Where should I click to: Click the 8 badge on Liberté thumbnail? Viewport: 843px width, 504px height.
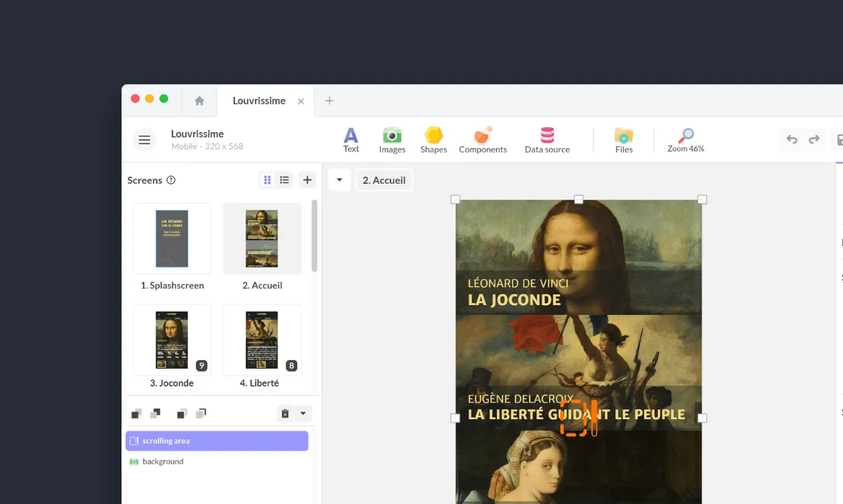pyautogui.click(x=291, y=365)
